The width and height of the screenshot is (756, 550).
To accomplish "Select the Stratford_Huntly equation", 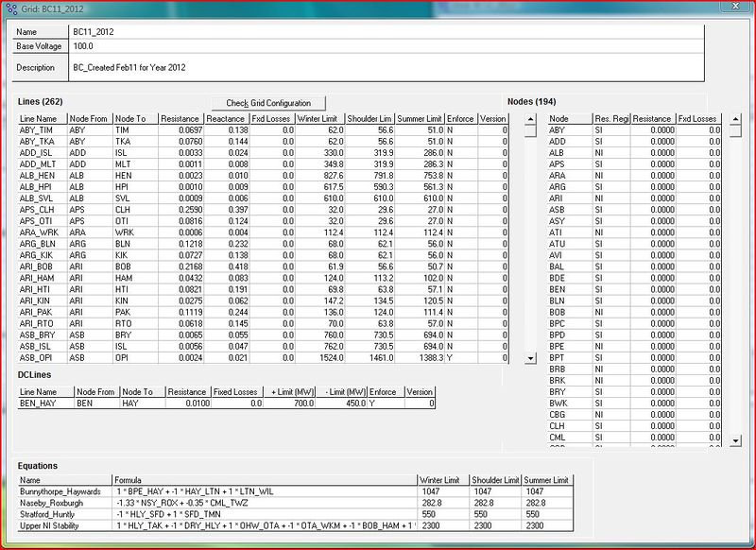I will [x=65, y=514].
